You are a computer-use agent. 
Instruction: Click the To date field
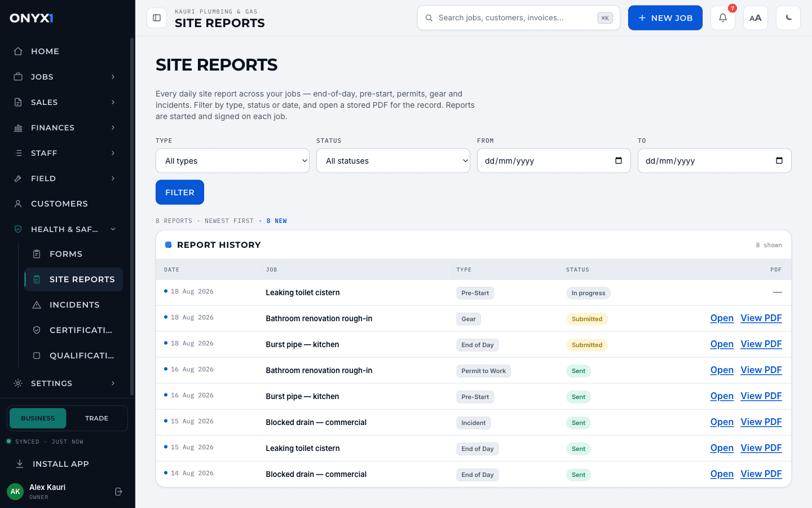pyautogui.click(x=714, y=161)
